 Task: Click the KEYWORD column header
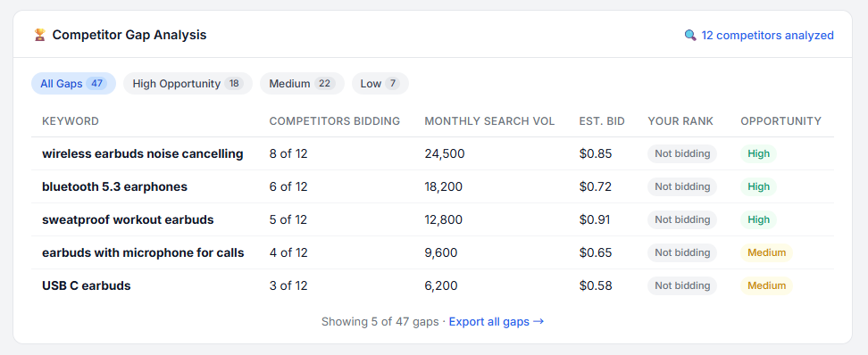pos(71,121)
